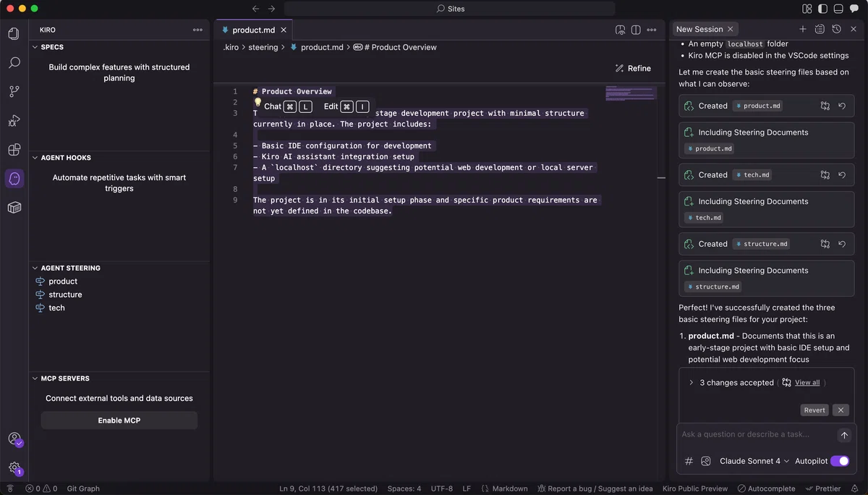The image size is (868, 495).
Task: View changes icon next to Created product.md
Action: 825,106
